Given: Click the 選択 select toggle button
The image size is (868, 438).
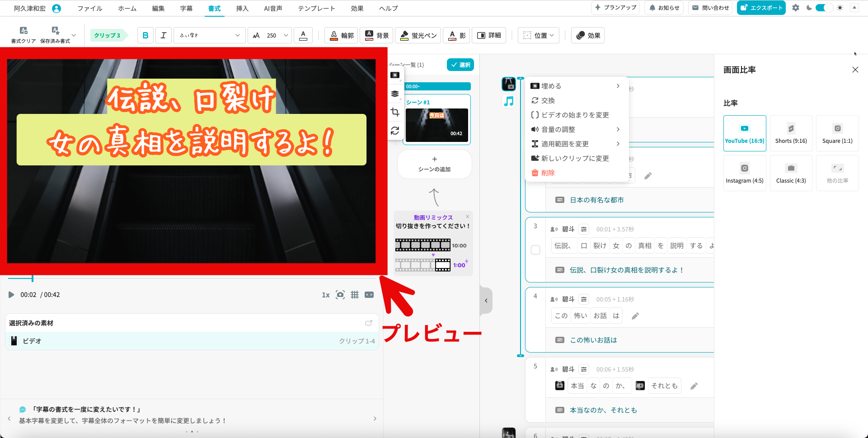Looking at the screenshot, I should (460, 65).
